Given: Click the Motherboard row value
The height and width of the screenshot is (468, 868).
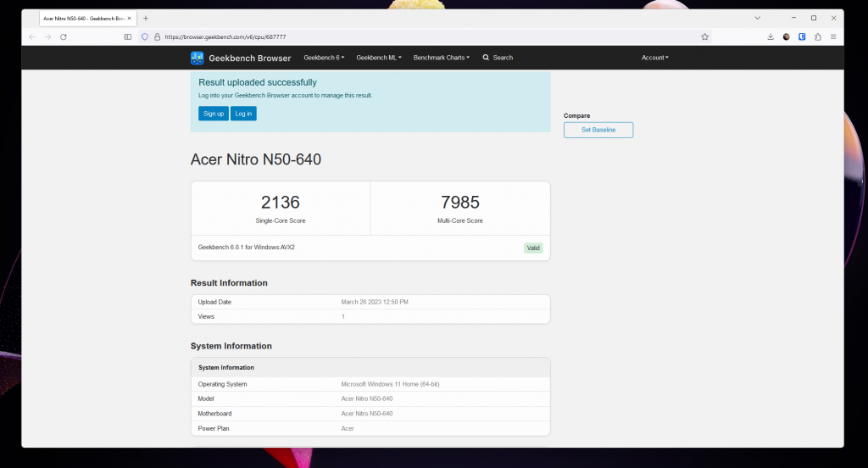Looking at the screenshot, I should click(367, 413).
